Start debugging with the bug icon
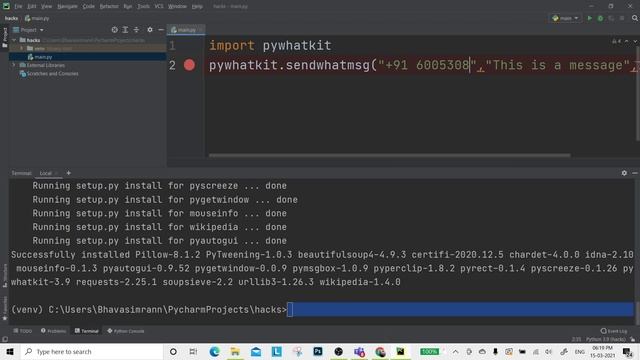This screenshot has width=640, height=360. point(600,18)
